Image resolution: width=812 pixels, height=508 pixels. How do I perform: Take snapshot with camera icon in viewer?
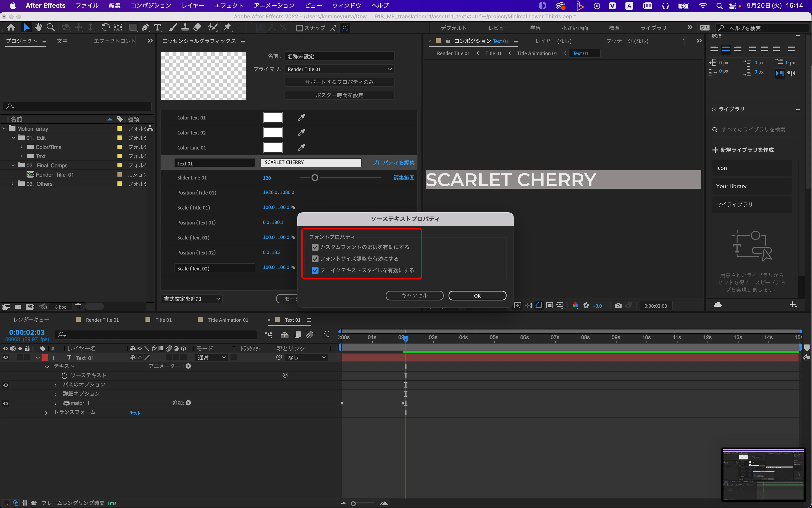[618, 306]
